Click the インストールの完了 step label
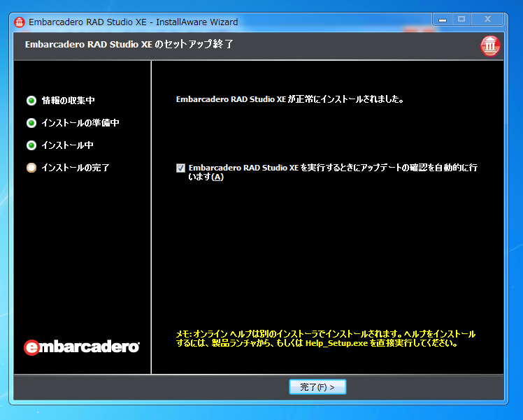The width and height of the screenshot is (523, 420). point(76,168)
